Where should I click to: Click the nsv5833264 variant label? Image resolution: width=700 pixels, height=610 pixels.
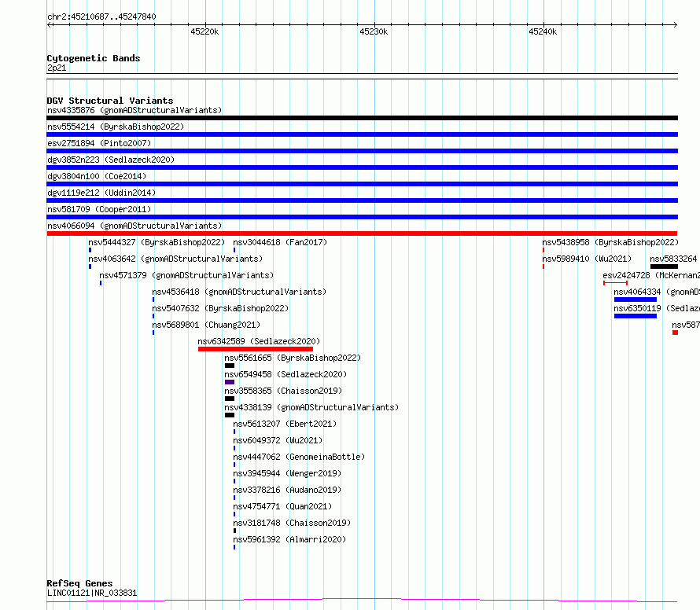673,259
